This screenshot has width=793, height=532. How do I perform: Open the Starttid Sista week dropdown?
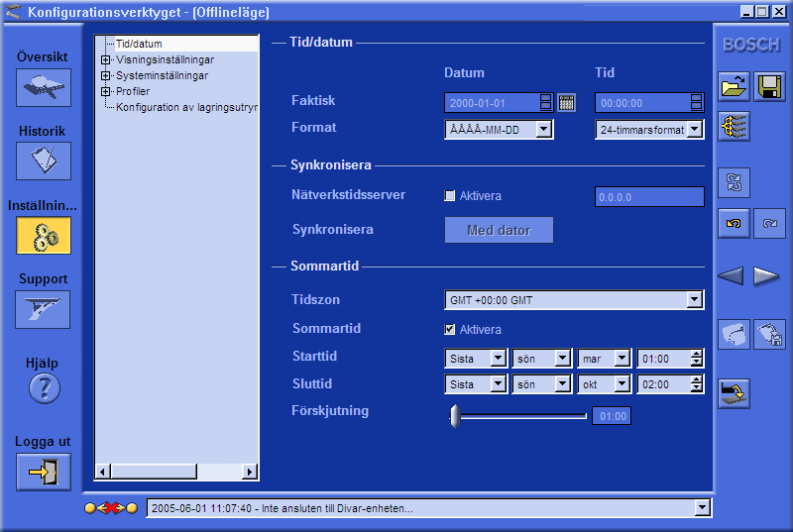499,359
